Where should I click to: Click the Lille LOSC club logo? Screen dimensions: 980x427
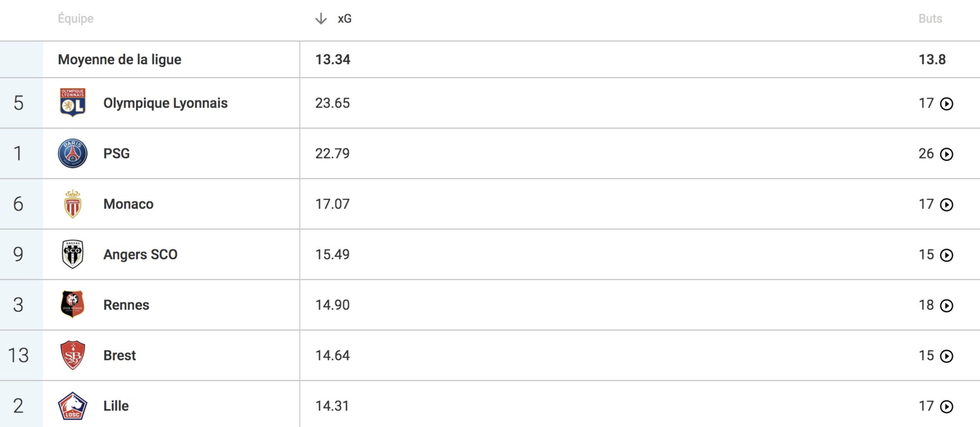(73, 406)
